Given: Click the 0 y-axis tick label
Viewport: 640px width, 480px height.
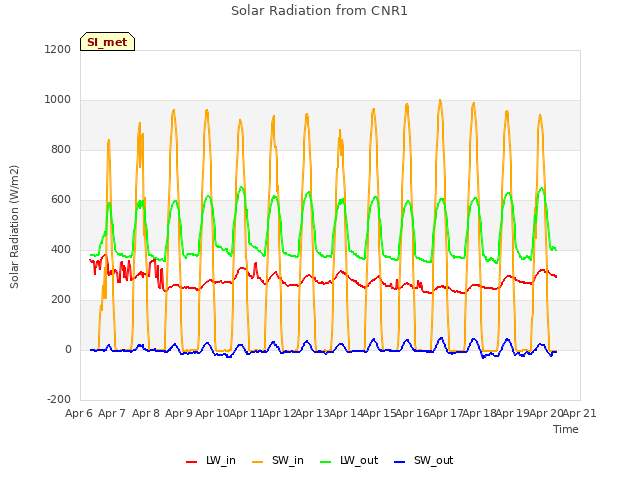Looking at the screenshot, I should click(68, 349).
